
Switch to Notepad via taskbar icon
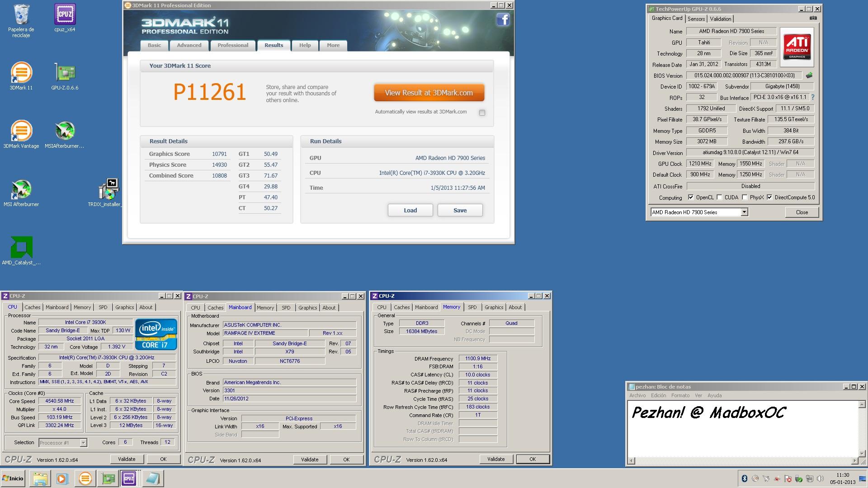pyautogui.click(x=152, y=478)
